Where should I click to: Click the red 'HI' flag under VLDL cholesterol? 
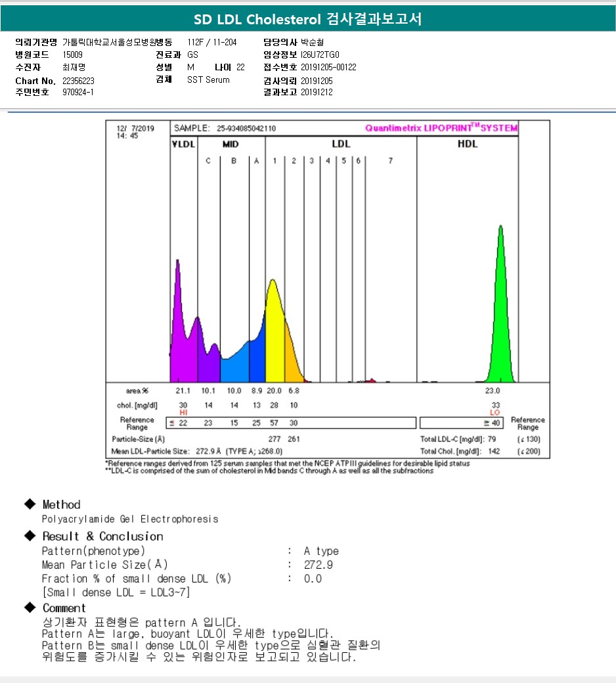(183, 412)
